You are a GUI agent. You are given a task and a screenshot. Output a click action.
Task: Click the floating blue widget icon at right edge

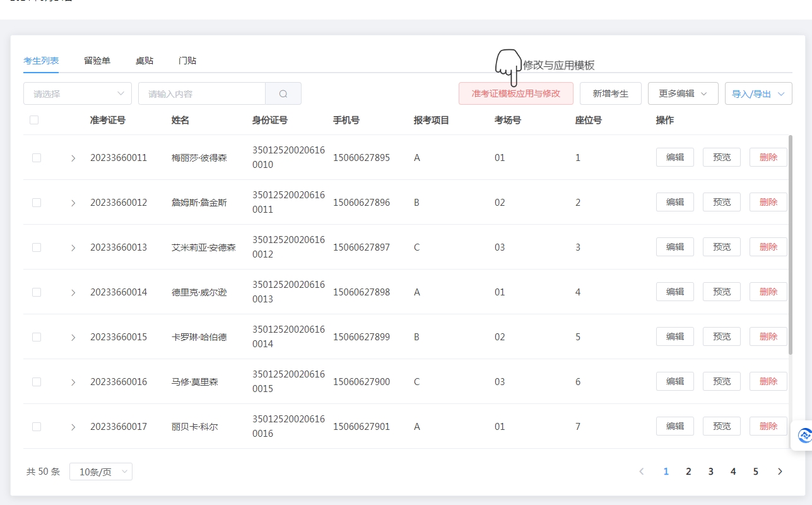pos(804,436)
